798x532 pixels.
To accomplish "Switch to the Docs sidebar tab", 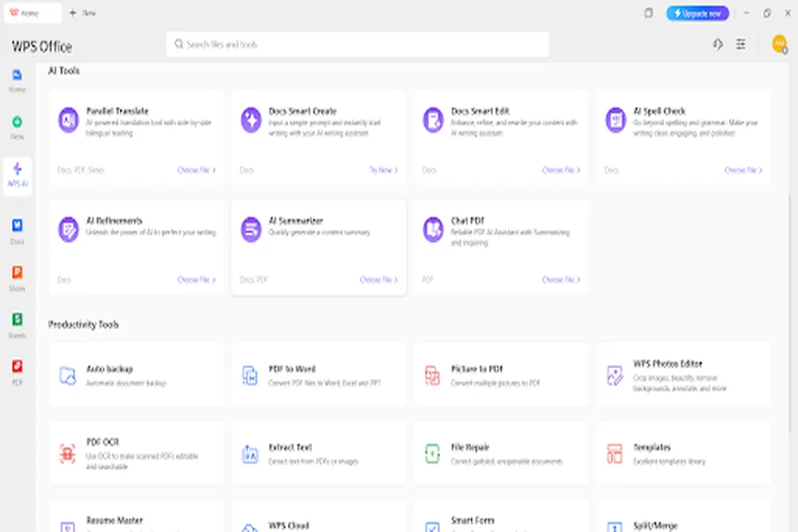I will click(17, 230).
